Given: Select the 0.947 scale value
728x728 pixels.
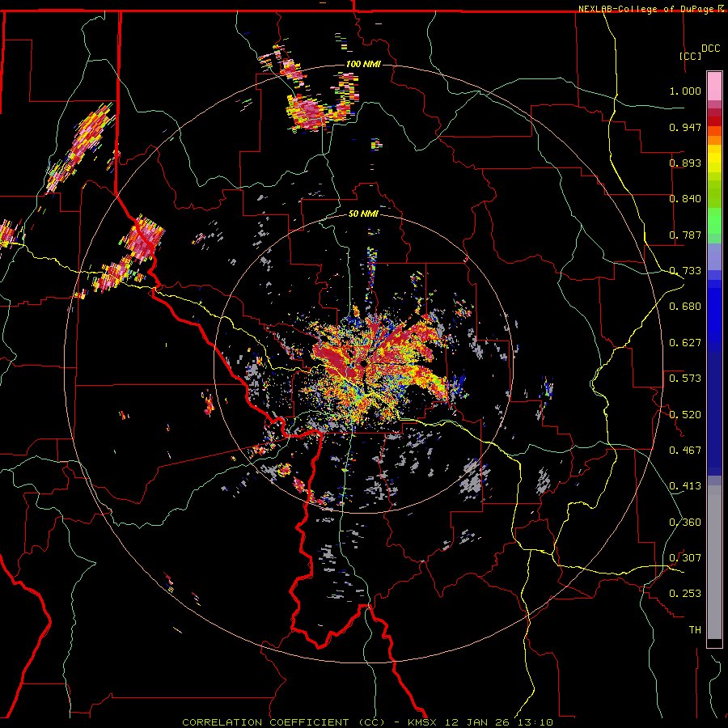Looking at the screenshot, I should click(x=685, y=127).
